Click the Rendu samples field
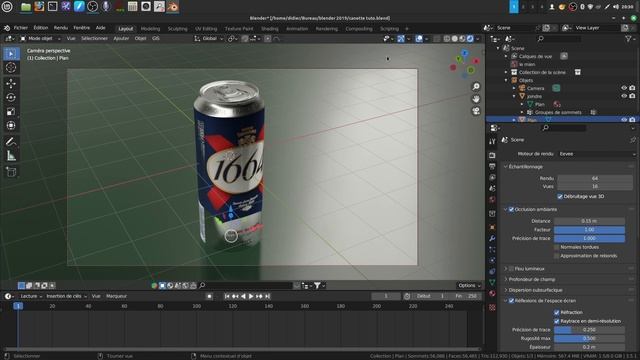The width and height of the screenshot is (640, 360). point(595,178)
